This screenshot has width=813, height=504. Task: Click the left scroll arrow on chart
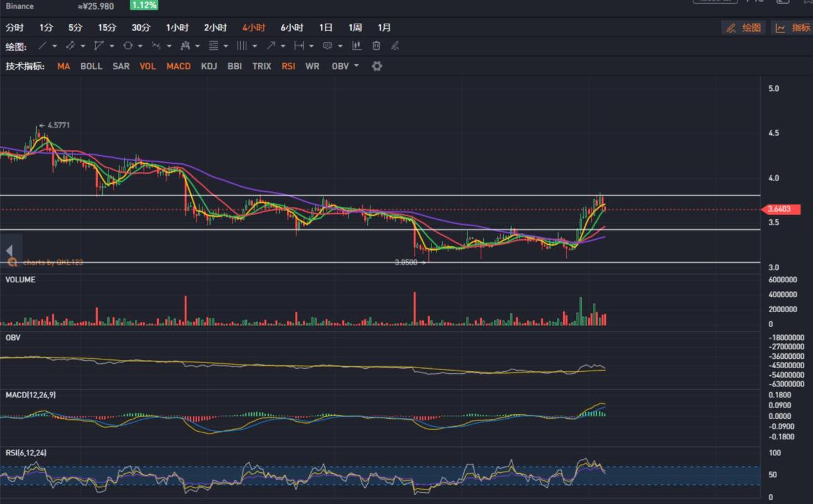click(9, 250)
